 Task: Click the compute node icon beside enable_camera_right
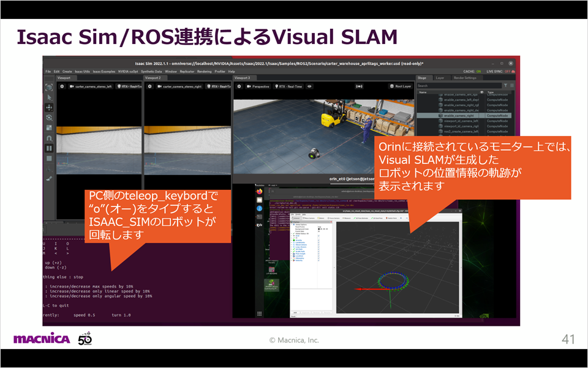[440, 116]
